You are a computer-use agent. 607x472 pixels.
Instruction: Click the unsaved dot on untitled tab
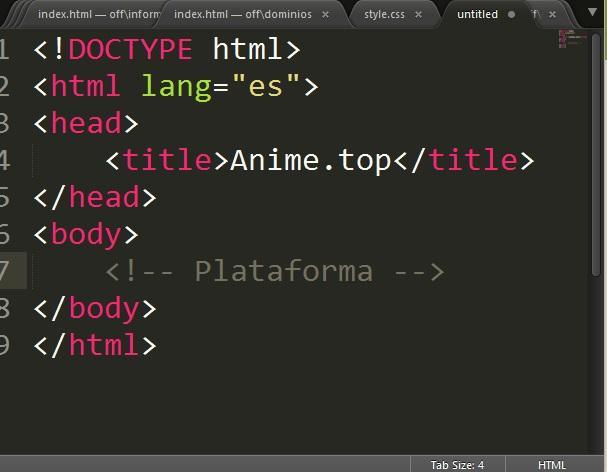tap(512, 15)
